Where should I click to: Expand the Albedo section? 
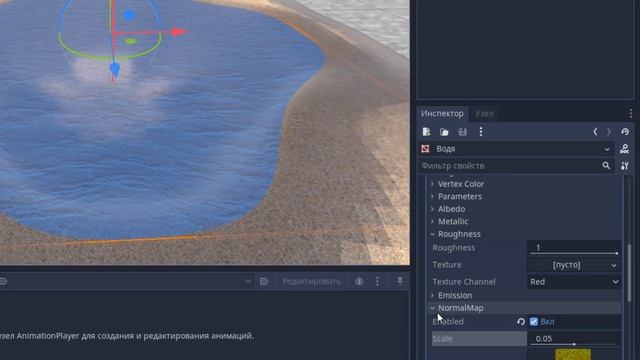[x=451, y=209]
